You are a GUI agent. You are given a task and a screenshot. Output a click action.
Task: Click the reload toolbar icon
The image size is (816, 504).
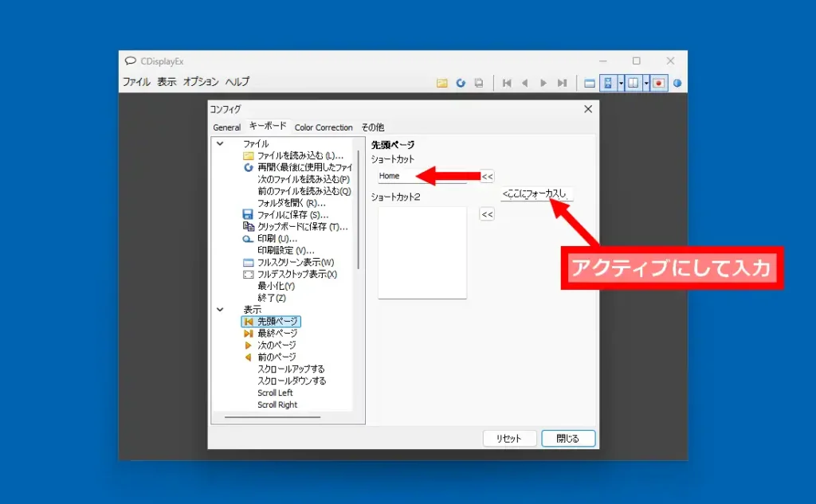[461, 82]
